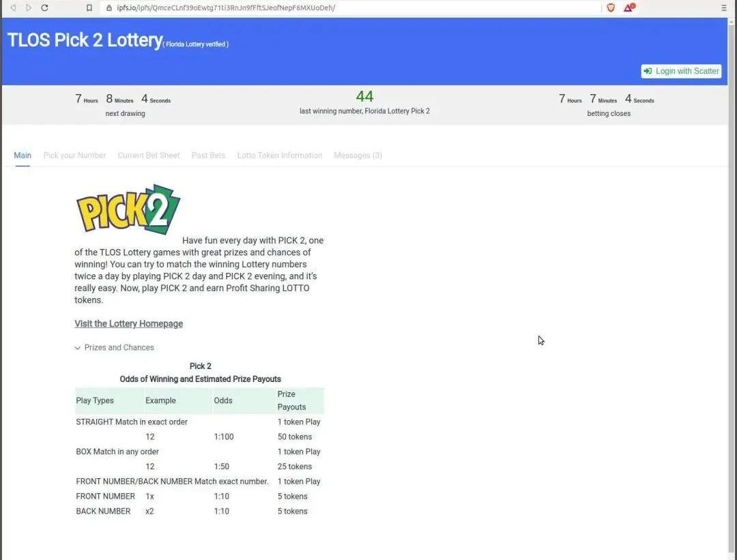This screenshot has height=560, width=737.
Task: Switch to the Pick your Number tab
Action: pos(75,156)
